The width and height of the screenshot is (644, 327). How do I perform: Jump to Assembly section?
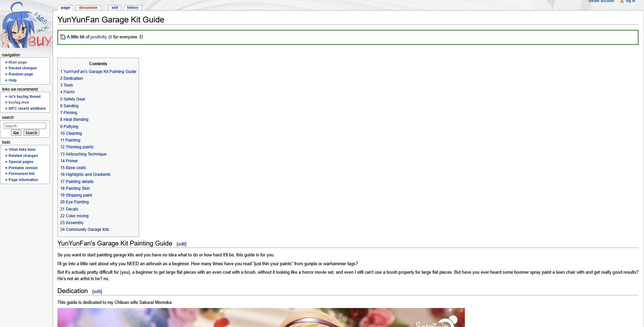point(72,223)
